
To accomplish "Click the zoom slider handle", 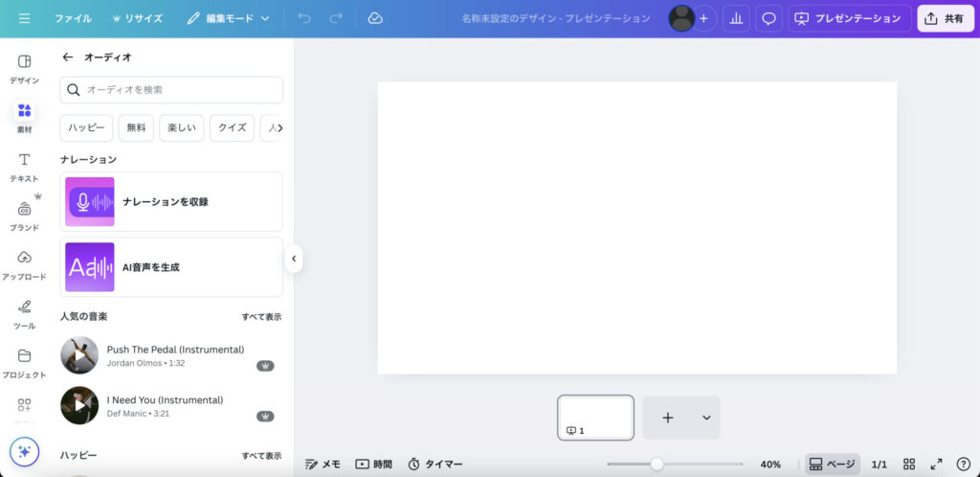I will (x=657, y=464).
